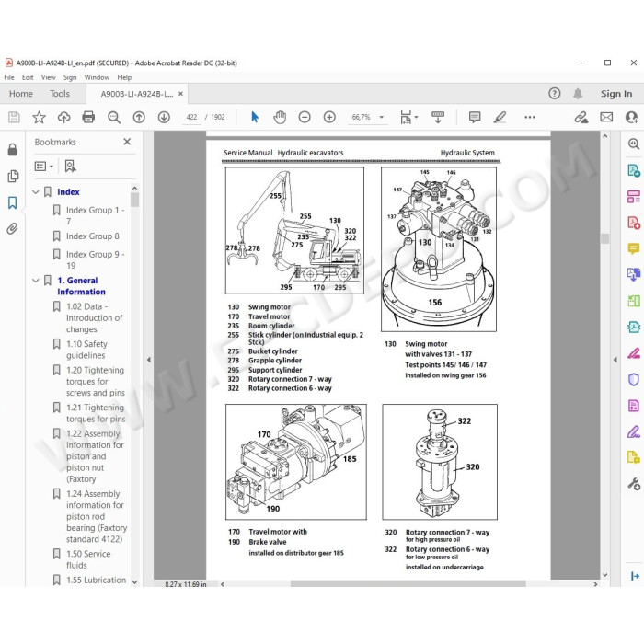View security lock settings panel
The height and width of the screenshot is (644, 644).
(13, 149)
